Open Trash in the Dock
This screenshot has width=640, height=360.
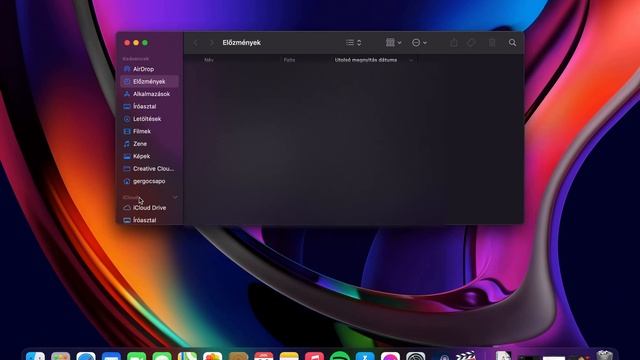[x=604, y=355]
